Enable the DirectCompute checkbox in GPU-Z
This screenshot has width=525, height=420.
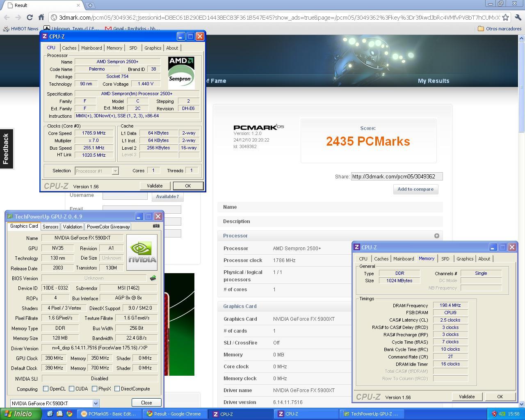117,388
